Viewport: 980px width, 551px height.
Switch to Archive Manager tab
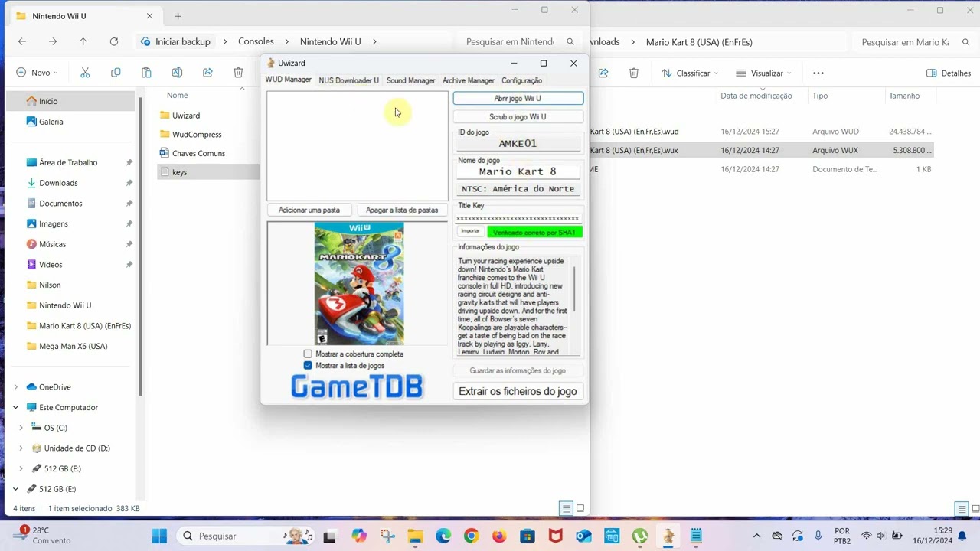point(469,80)
